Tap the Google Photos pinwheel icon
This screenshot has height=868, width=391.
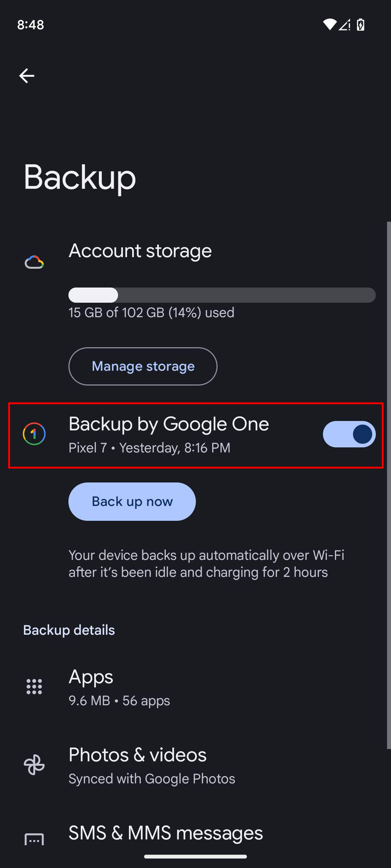[x=34, y=765]
